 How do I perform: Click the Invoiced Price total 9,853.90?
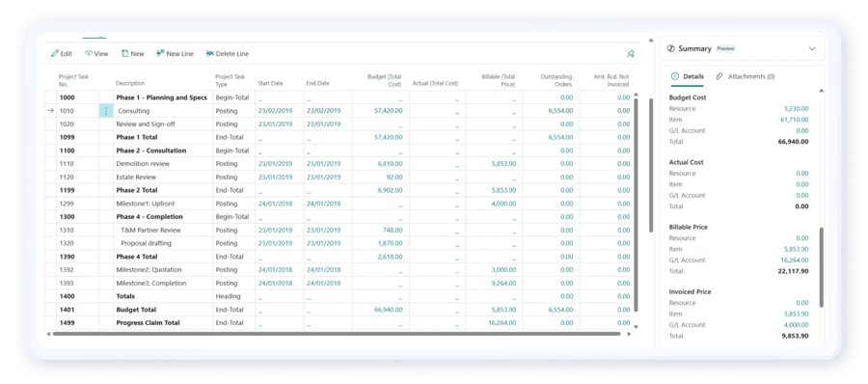point(796,336)
